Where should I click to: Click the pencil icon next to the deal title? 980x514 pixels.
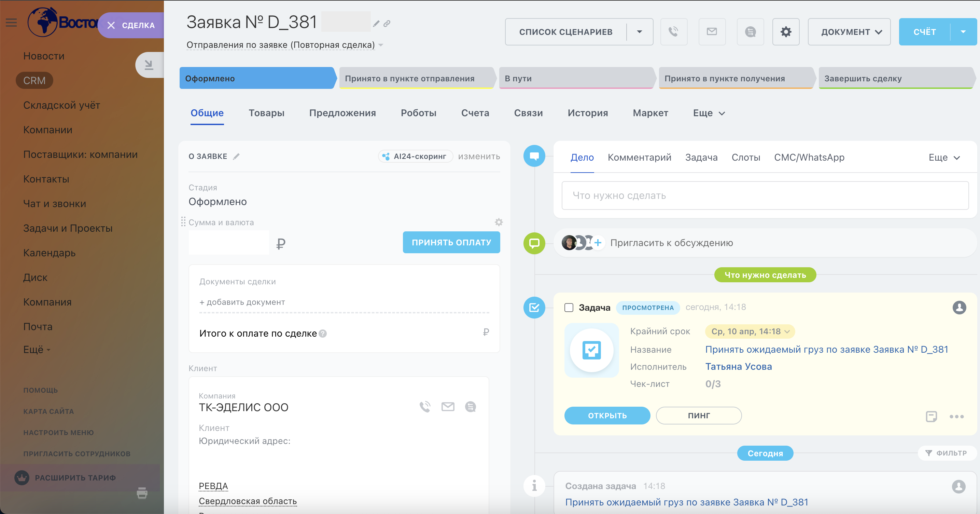tap(376, 24)
